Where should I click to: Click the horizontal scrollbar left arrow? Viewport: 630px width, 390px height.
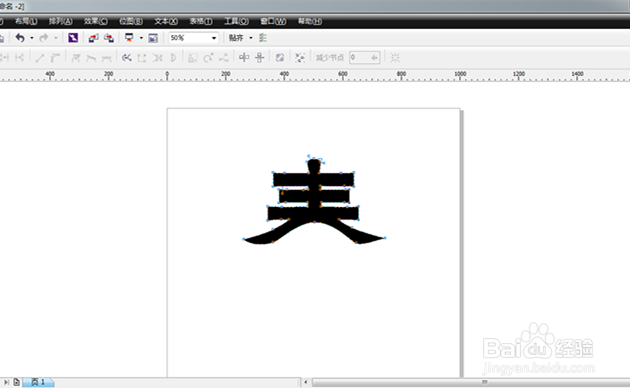[x=306, y=382]
